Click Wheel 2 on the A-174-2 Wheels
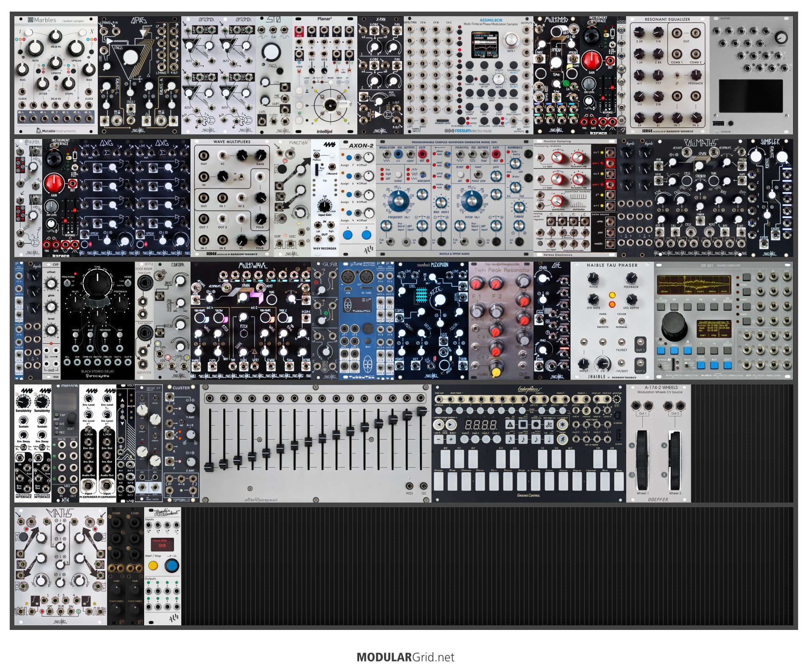The height and width of the screenshot is (667, 812). pos(675,460)
